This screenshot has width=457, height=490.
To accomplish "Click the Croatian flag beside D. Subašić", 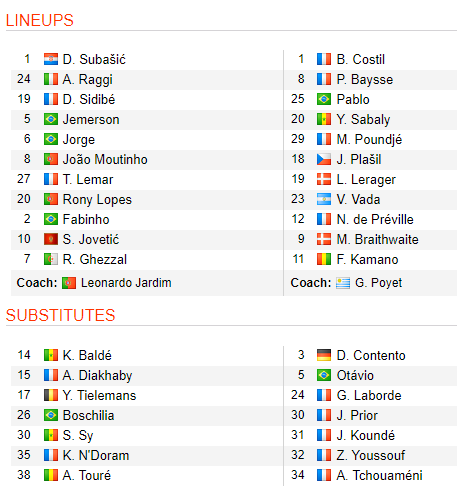I will tap(51, 59).
